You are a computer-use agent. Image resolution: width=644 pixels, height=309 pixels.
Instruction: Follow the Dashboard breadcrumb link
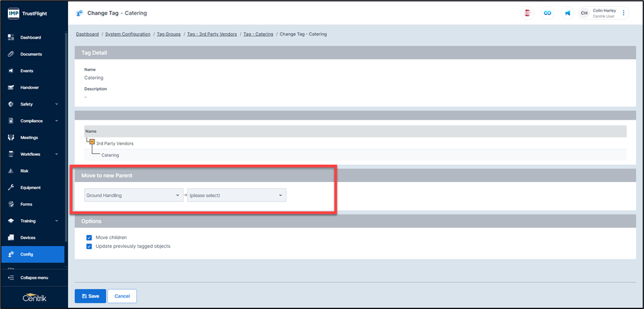[87, 34]
